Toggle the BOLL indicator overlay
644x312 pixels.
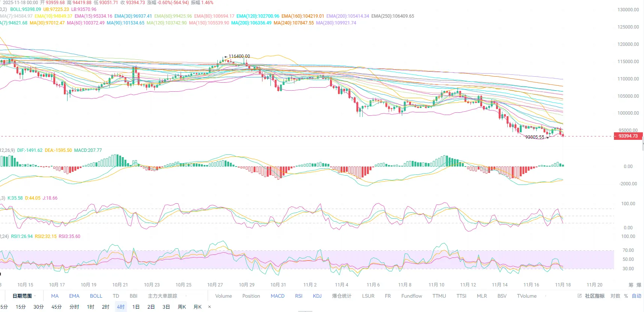[x=96, y=296]
